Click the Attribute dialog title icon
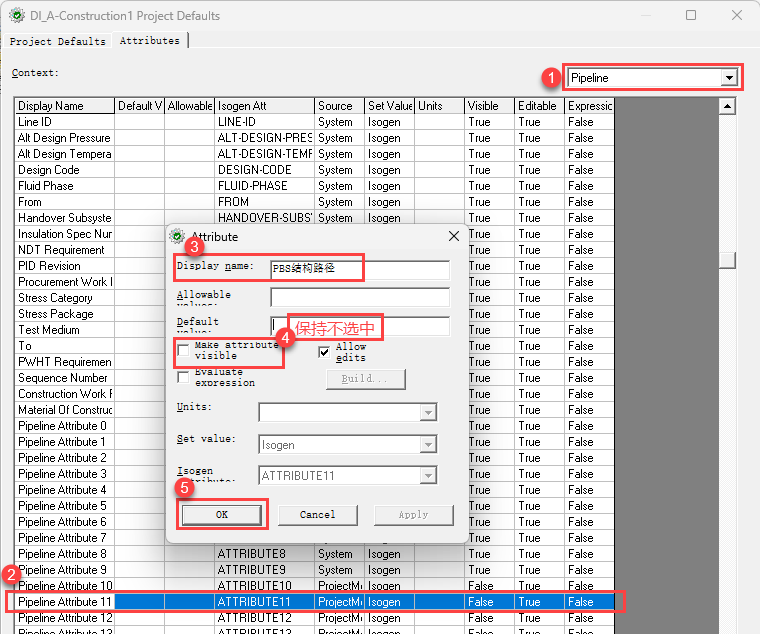The width and height of the screenshot is (760, 634). click(x=178, y=236)
